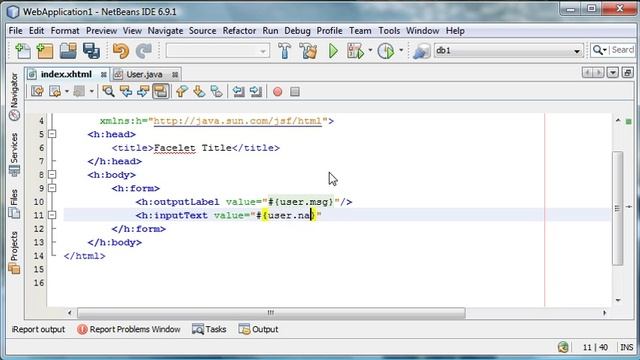This screenshot has width=640, height=360.
Task: Click the Redo arrow icon
Action: (144, 51)
